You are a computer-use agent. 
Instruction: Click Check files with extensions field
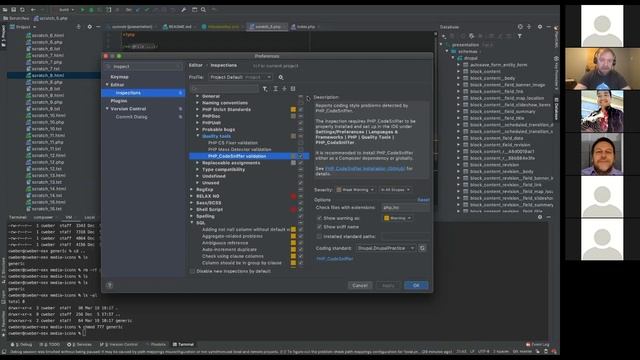tap(405, 208)
